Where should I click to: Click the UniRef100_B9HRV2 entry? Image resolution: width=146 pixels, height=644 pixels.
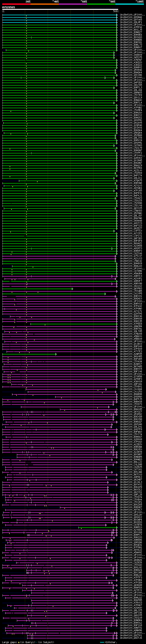(131, 68)
